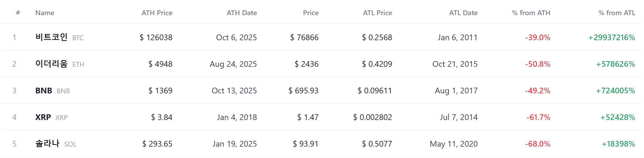The height and width of the screenshot is (158, 644).
Task: Sort by % from ATL header
Action: click(617, 13)
